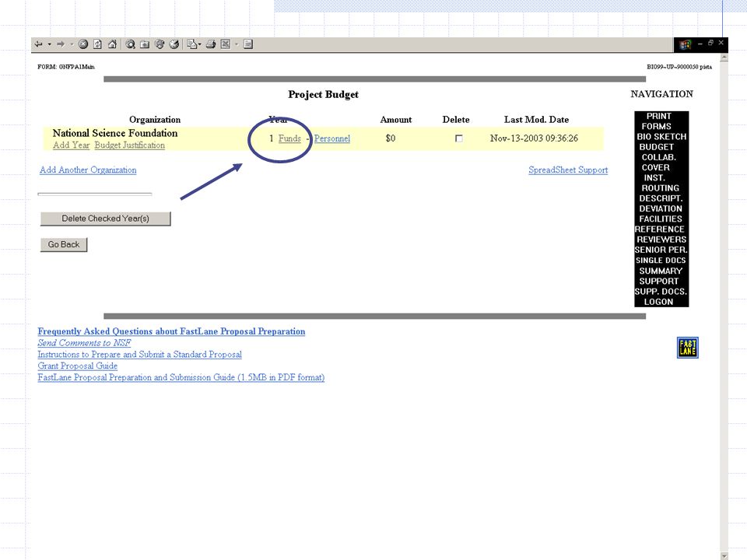Check the Delete checkbox for Year 1

click(459, 138)
